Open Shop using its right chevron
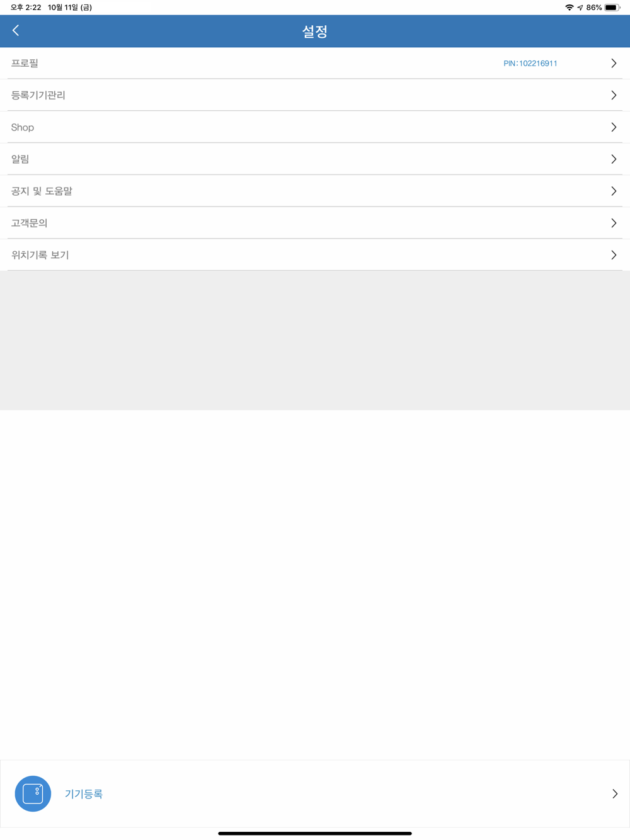The height and width of the screenshot is (840, 630). [614, 127]
